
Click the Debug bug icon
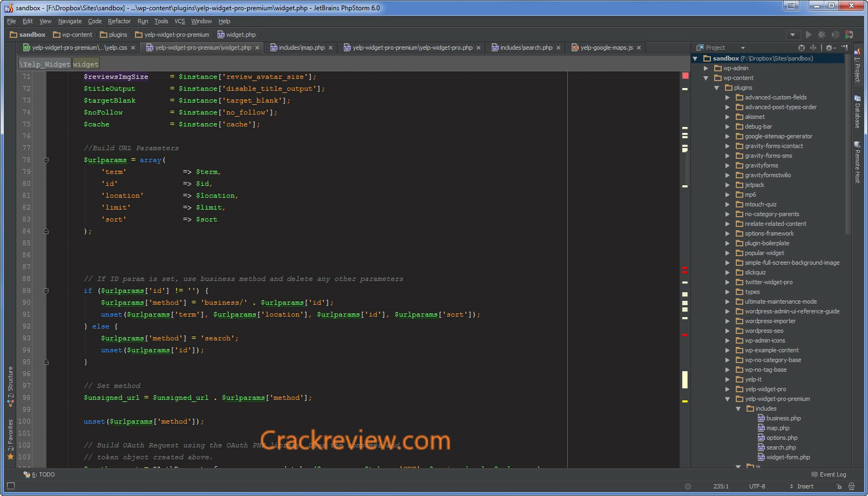coord(822,35)
